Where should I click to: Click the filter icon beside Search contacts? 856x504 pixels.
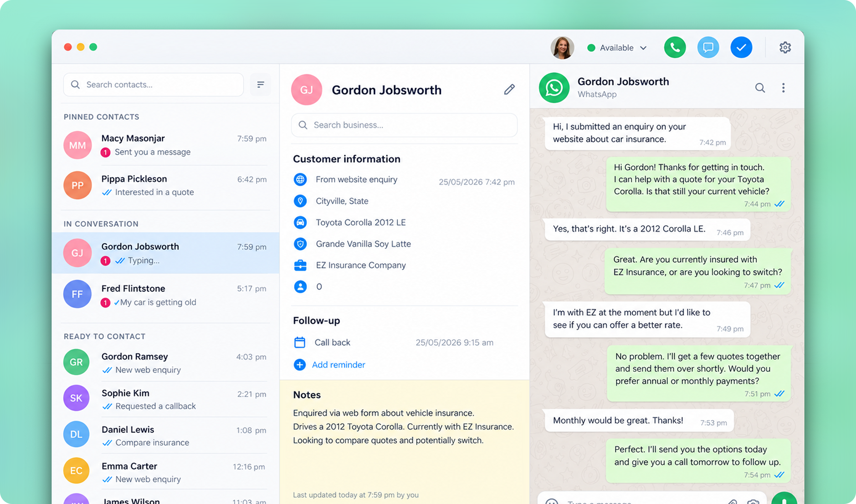[260, 85]
